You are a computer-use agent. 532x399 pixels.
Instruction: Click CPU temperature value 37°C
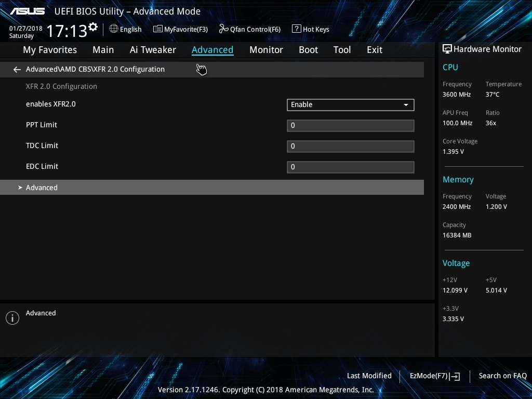tap(493, 95)
